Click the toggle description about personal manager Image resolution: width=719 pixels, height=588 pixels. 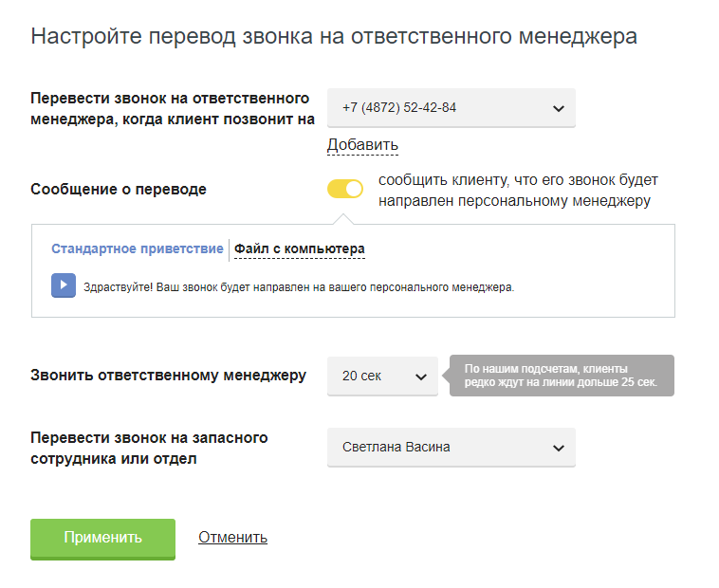point(518,190)
